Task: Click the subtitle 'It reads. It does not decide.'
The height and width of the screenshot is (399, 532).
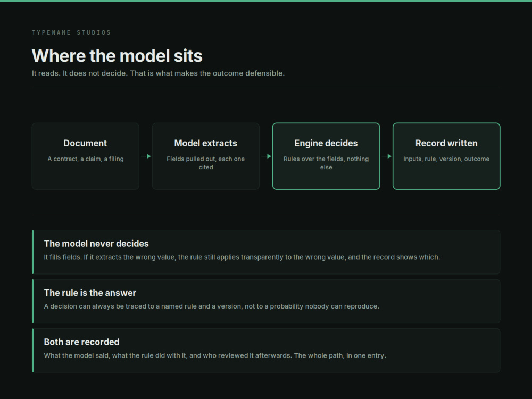Action: [158, 73]
